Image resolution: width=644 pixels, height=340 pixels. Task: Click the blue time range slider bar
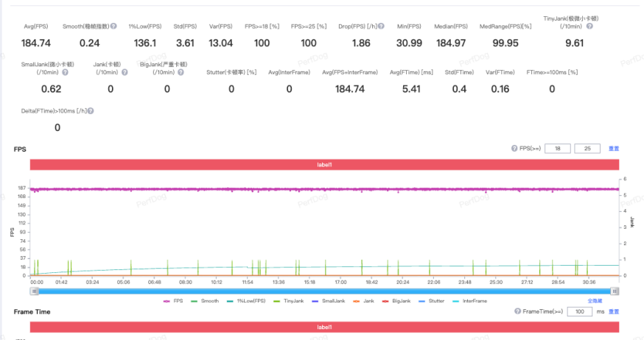point(324,291)
